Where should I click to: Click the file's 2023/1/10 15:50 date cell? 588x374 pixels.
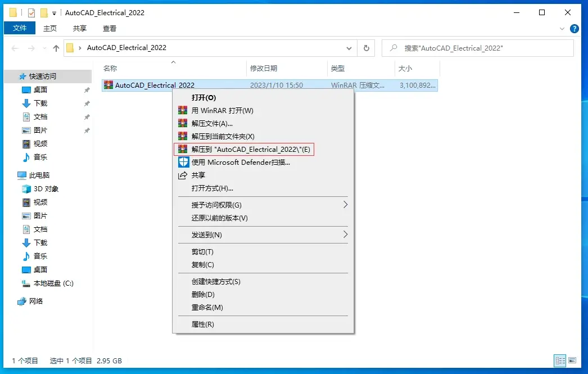[277, 85]
